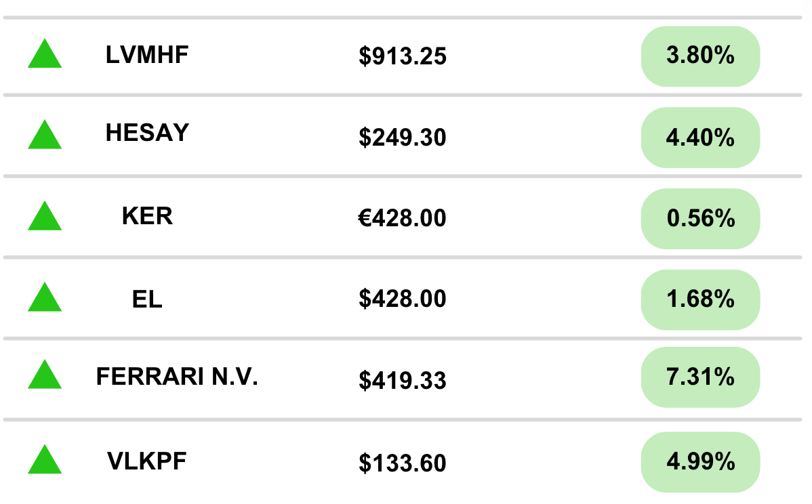Select the EL ticker name

click(147, 299)
